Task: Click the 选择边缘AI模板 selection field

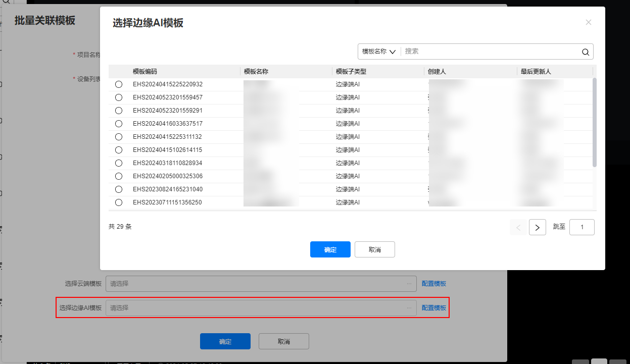Action: point(261,307)
